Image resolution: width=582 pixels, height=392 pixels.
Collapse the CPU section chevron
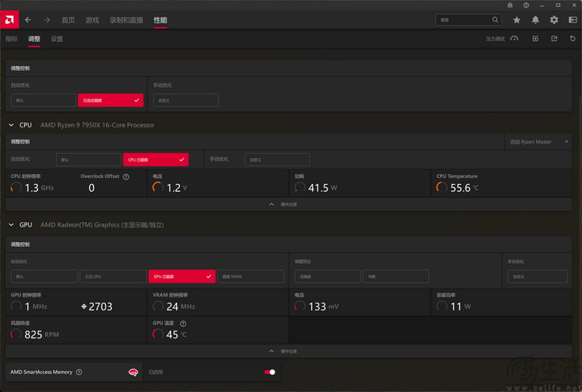12,125
